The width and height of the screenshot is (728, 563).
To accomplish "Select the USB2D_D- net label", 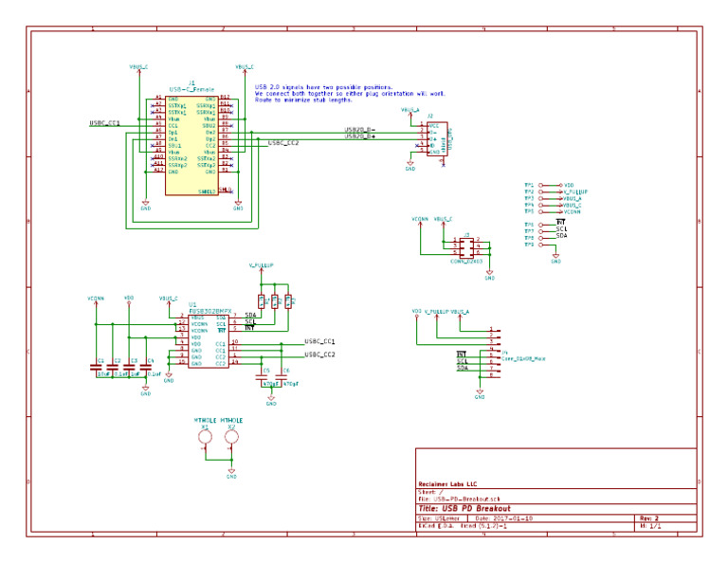I will (360, 130).
